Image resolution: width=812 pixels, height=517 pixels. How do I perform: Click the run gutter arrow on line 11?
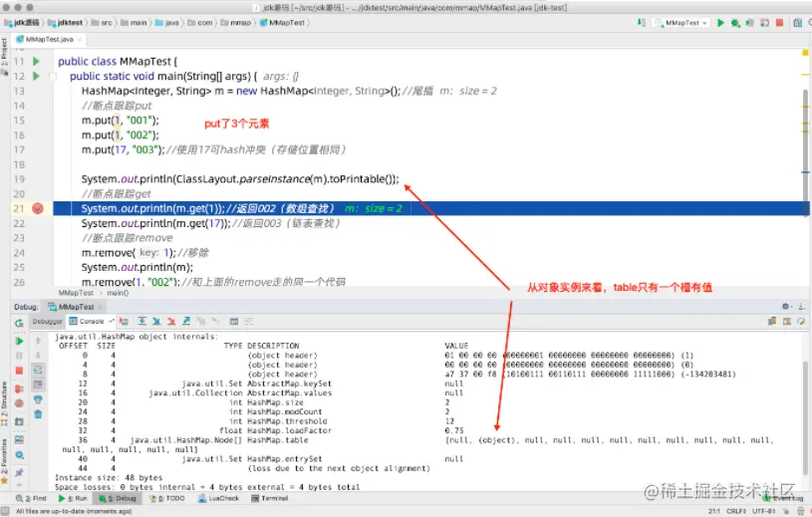click(x=36, y=61)
